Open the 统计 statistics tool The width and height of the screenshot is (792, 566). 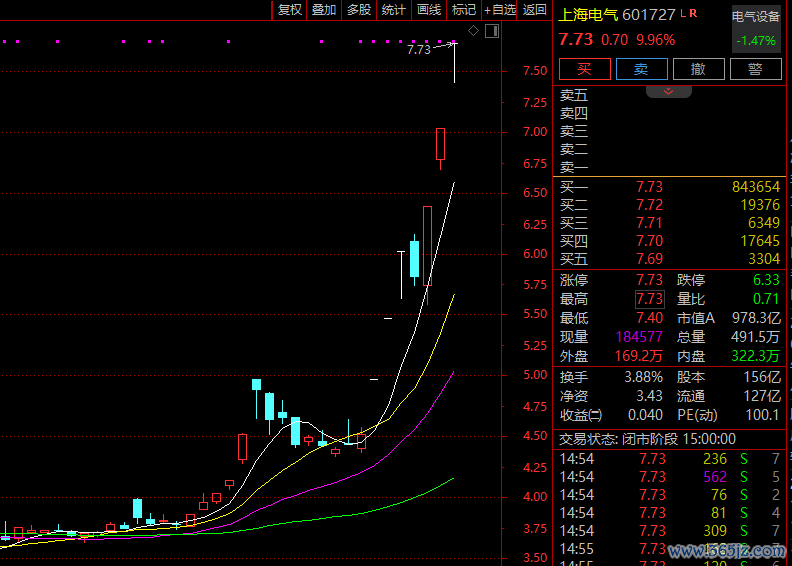pyautogui.click(x=394, y=10)
